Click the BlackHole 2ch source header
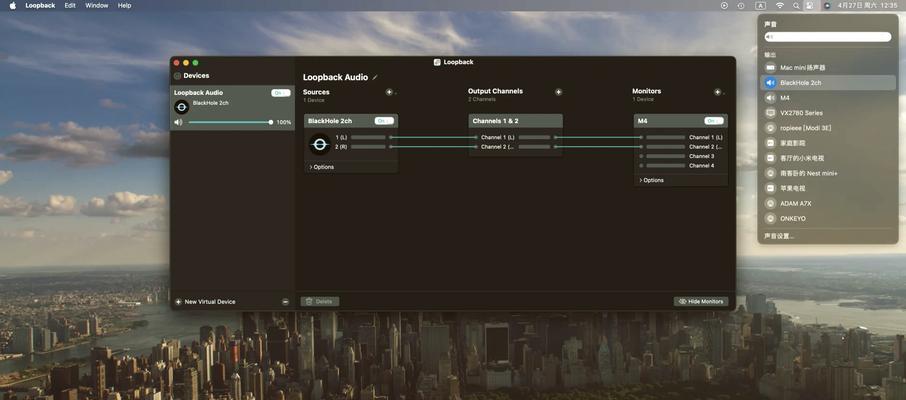The height and width of the screenshot is (400, 906). tap(351, 121)
